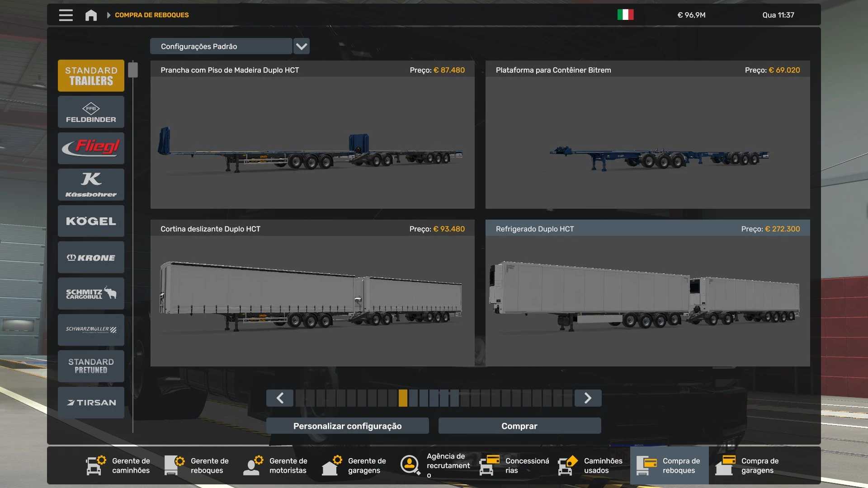Click the Italian flag icon
The image size is (868, 488).
(x=625, y=15)
